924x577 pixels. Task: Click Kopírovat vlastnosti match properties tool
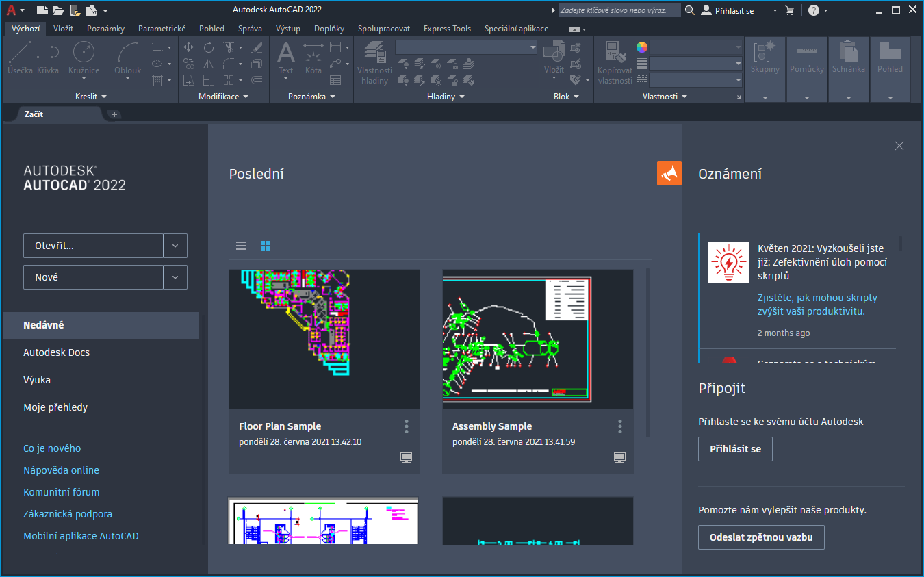[615, 63]
